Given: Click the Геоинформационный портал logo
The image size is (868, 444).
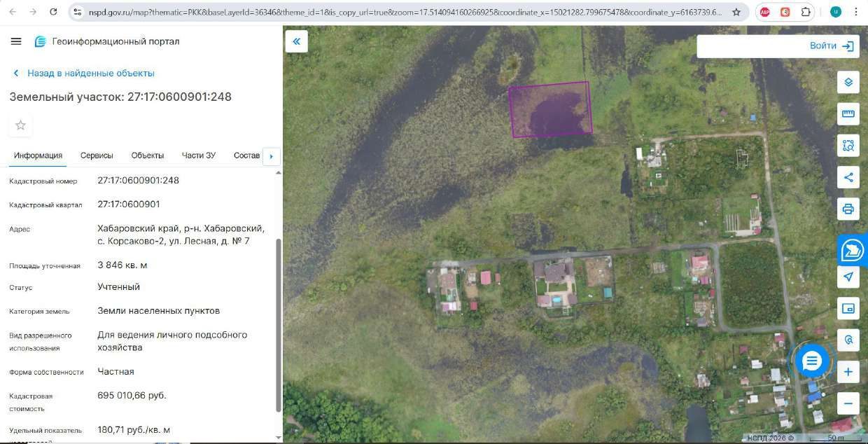Looking at the screenshot, I should pos(107,41).
